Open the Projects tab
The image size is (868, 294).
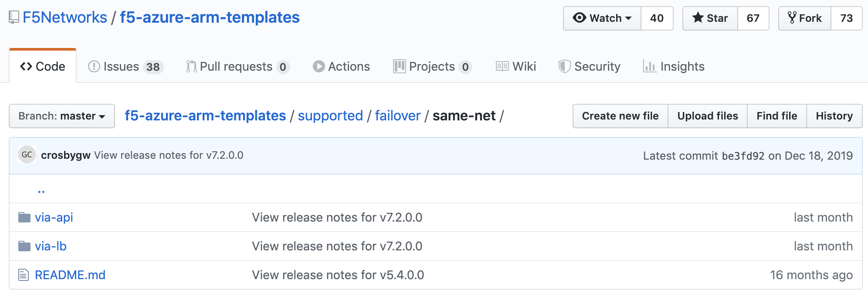point(432,66)
